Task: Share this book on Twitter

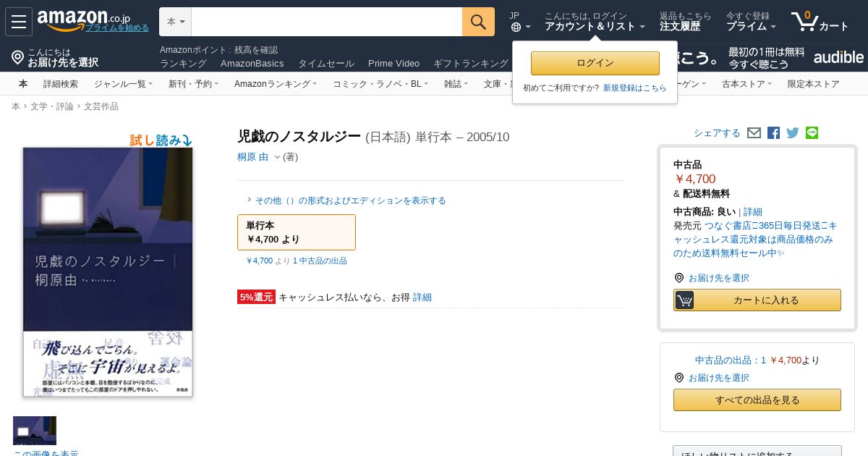Action: [x=793, y=133]
